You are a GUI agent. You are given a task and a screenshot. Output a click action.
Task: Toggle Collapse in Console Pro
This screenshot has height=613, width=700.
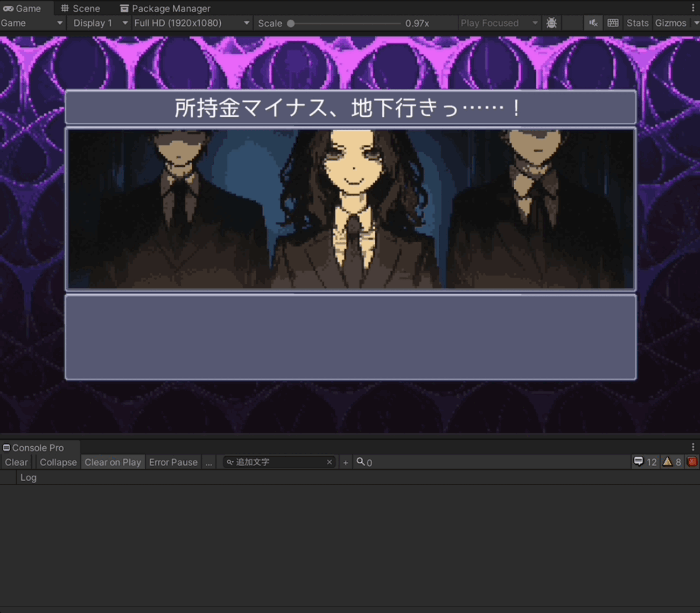coord(58,462)
